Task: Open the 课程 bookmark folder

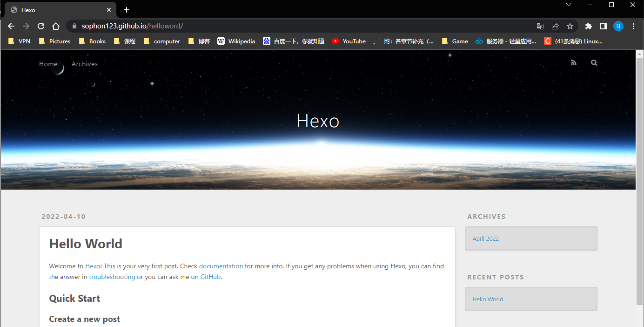Action: [x=124, y=41]
